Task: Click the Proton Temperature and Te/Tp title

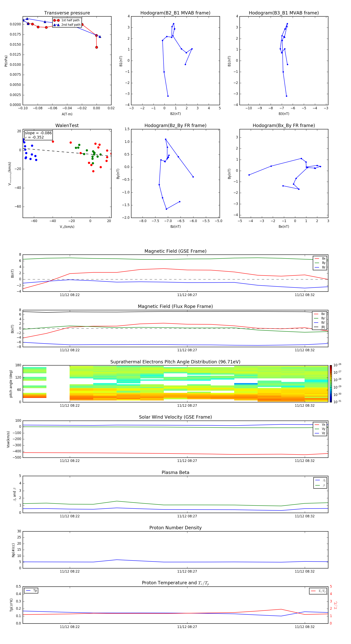Action: pos(175,583)
